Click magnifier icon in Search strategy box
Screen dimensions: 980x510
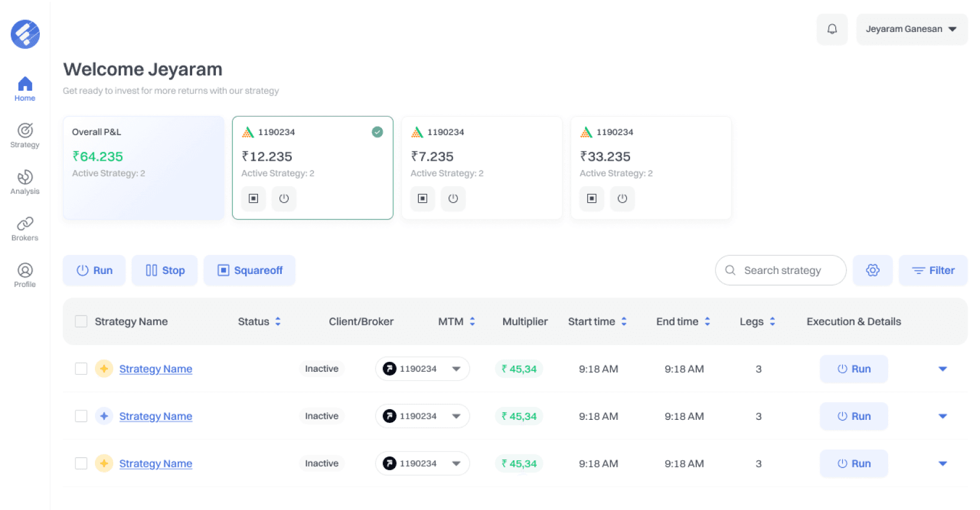[x=731, y=270]
